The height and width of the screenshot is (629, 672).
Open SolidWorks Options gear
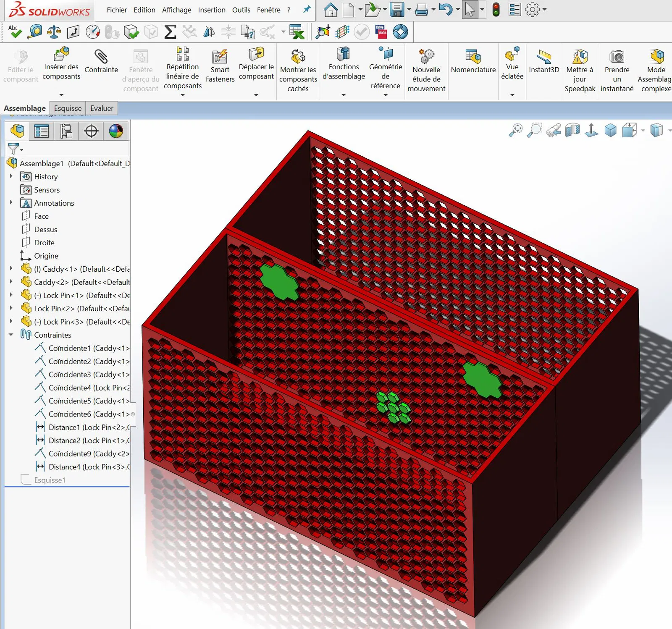tap(532, 10)
